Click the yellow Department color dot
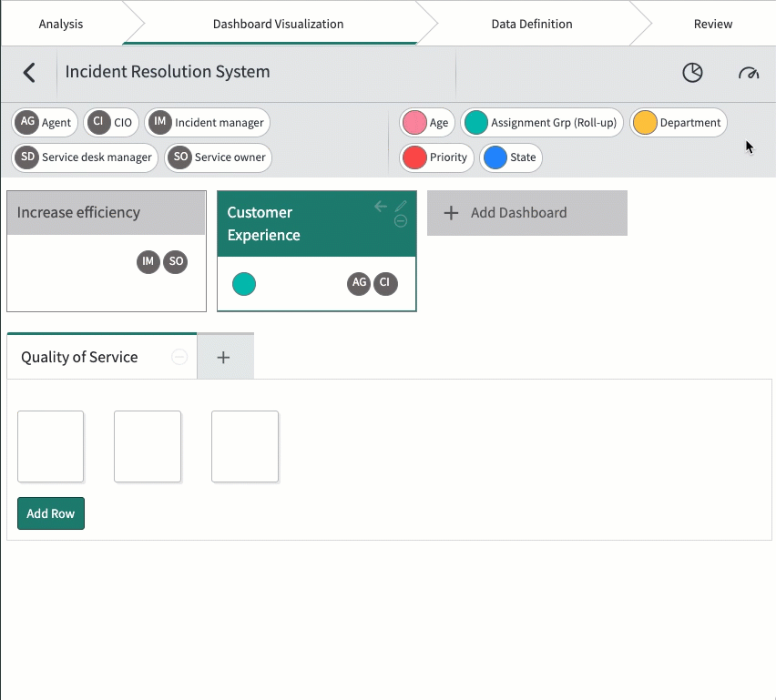 coord(645,122)
